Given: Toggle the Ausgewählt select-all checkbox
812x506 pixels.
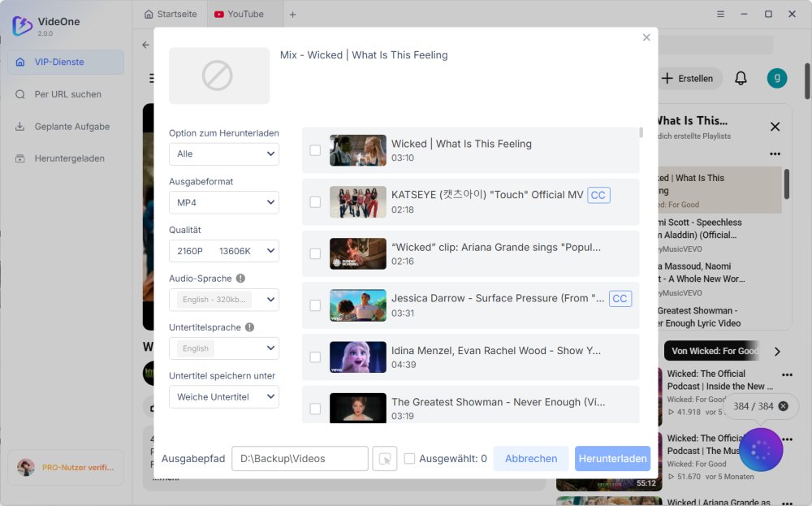Looking at the screenshot, I should pyautogui.click(x=409, y=459).
